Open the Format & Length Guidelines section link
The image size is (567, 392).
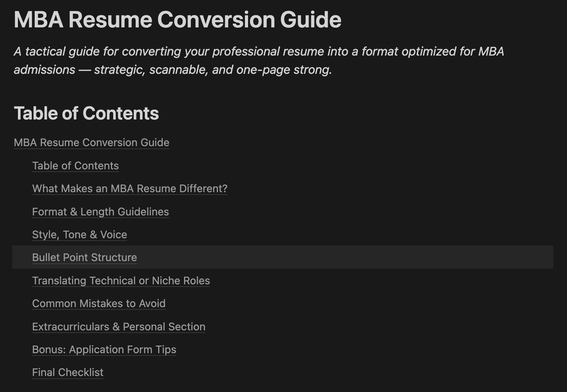click(x=100, y=212)
